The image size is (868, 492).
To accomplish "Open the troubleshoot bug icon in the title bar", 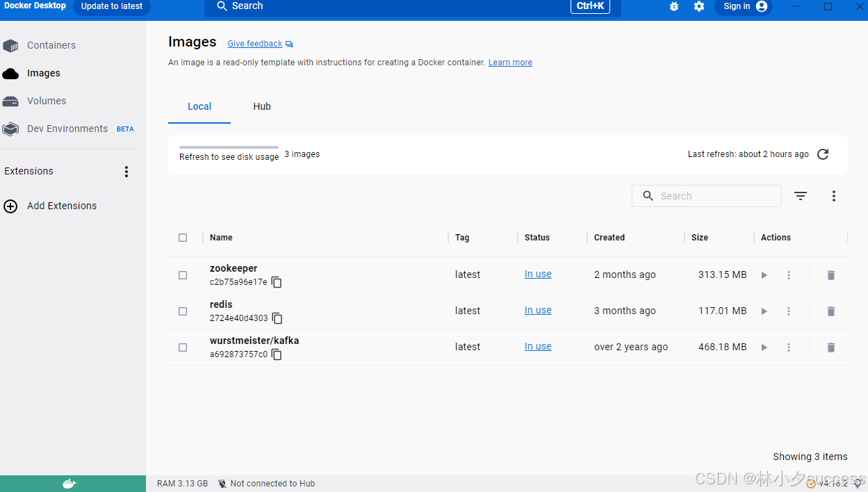I will [x=673, y=7].
